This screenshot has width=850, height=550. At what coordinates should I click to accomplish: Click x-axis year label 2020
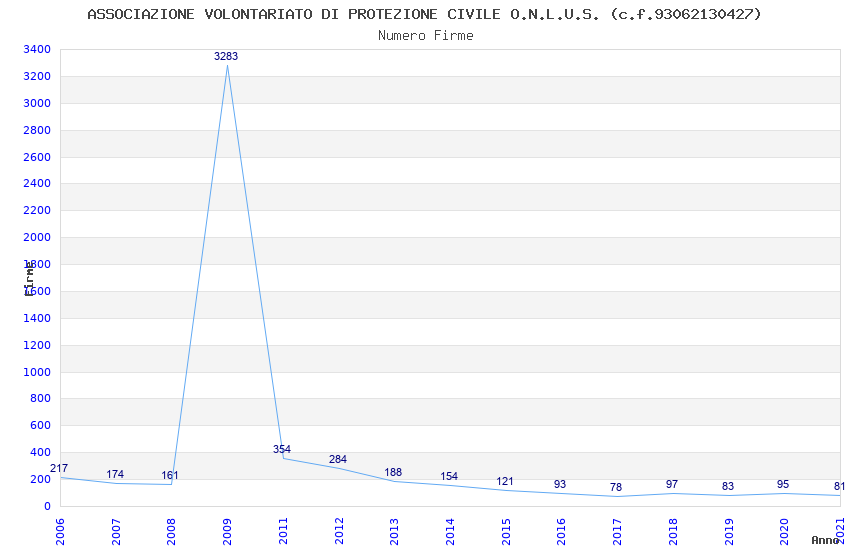point(784,532)
